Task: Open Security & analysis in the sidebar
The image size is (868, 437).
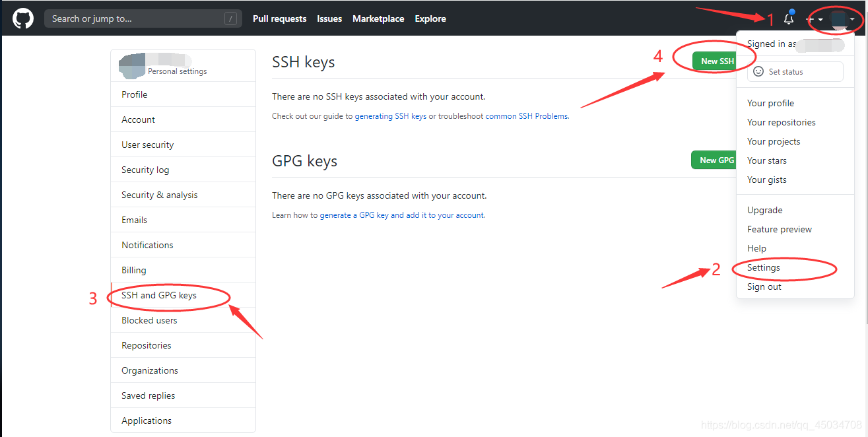Action: point(183,195)
